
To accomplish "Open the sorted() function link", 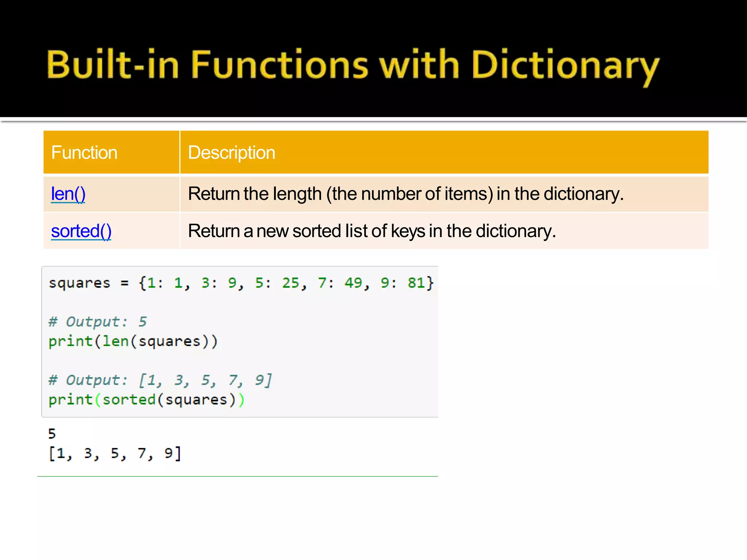I will pyautogui.click(x=81, y=231).
